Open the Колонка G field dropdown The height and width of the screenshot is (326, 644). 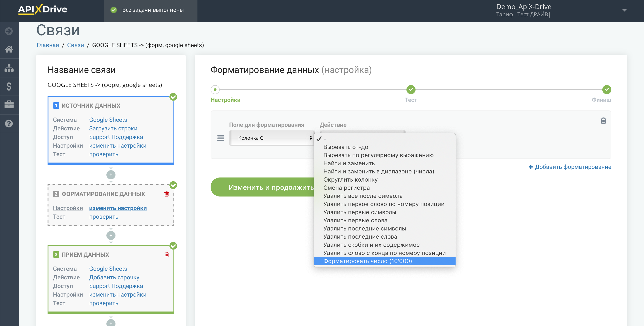point(272,138)
